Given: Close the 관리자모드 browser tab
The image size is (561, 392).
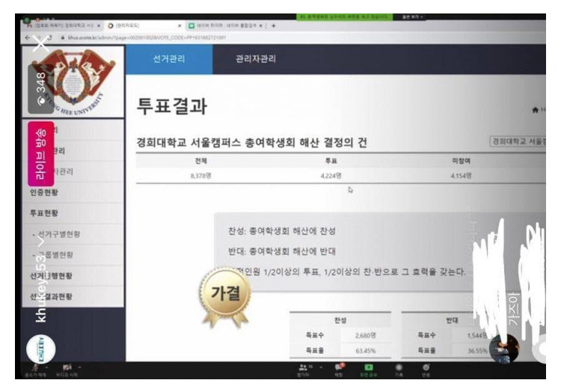Looking at the screenshot, I should (x=180, y=25).
